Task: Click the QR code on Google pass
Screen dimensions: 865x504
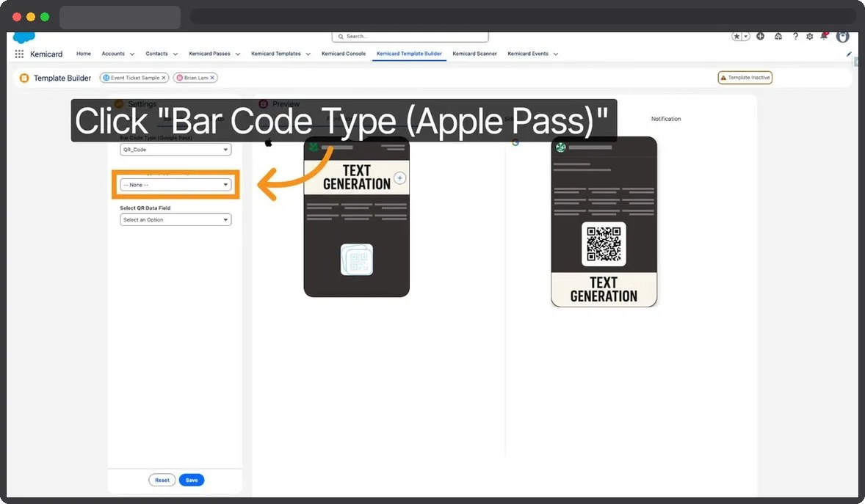Action: click(604, 244)
